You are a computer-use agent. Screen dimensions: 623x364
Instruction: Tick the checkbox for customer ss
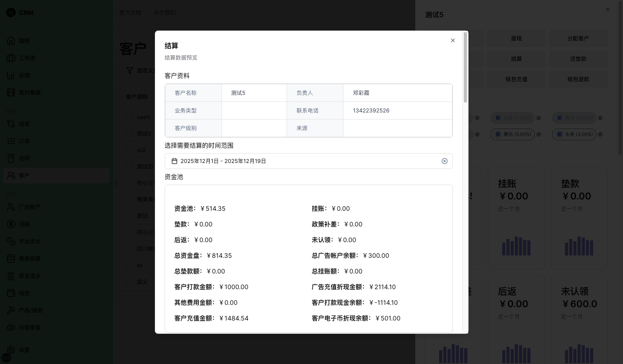point(129,265)
